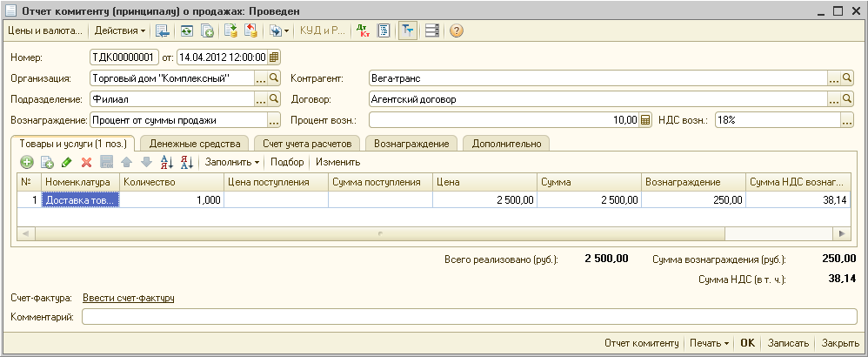The width and height of the screenshot is (868, 357).
Task: Click ellipsis select button for Организация
Action: (x=261, y=78)
